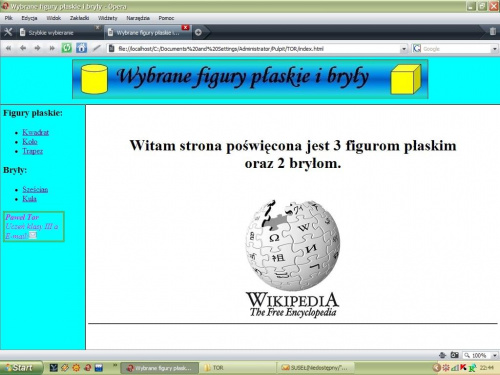Click the yellow cube image in banner
The image size is (500, 375).
(406, 79)
